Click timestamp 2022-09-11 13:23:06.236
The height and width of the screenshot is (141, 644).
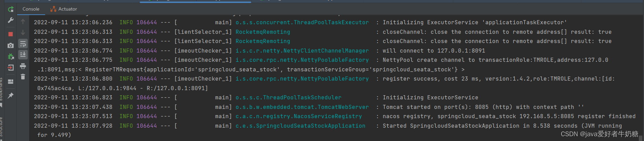pos(73,23)
